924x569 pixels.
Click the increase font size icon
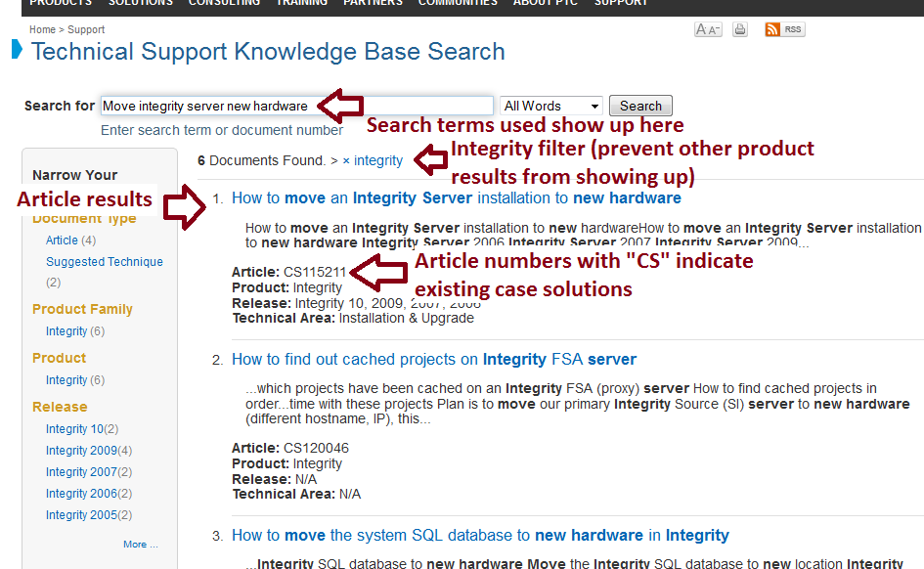(700, 29)
